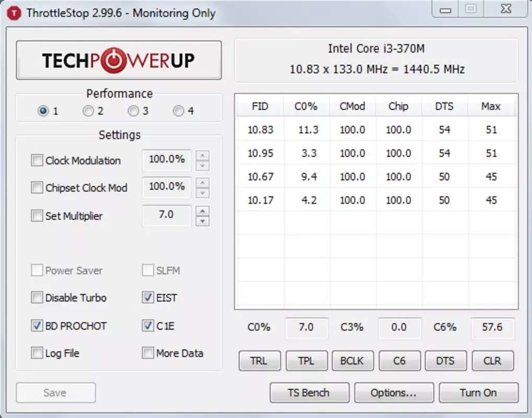532x418 pixels.
Task: Minimize the ThrottleStop window
Action: tap(445, 9)
